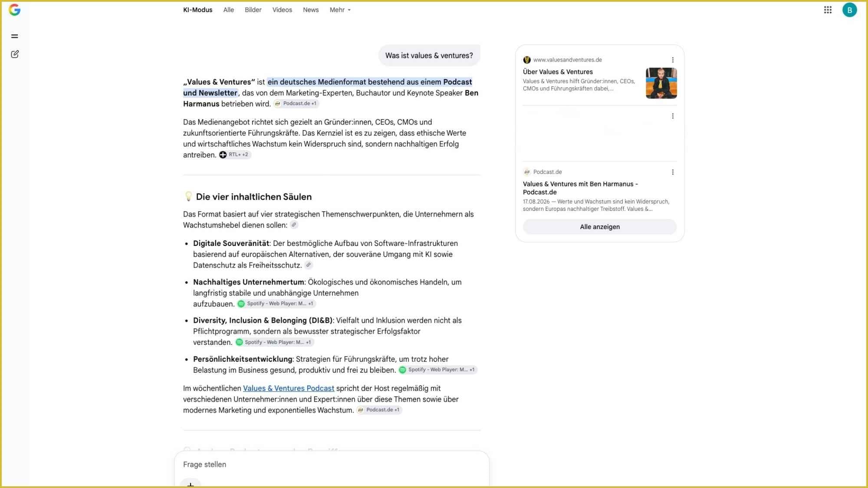Click the bold text 'Nachhaltiges Unternehmertum'
The image size is (868, 488).
pos(249,282)
